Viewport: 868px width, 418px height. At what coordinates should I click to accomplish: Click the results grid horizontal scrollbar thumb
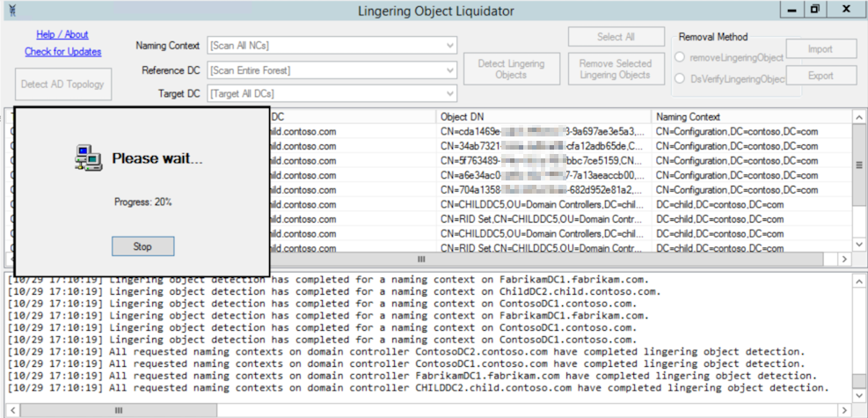click(x=420, y=260)
